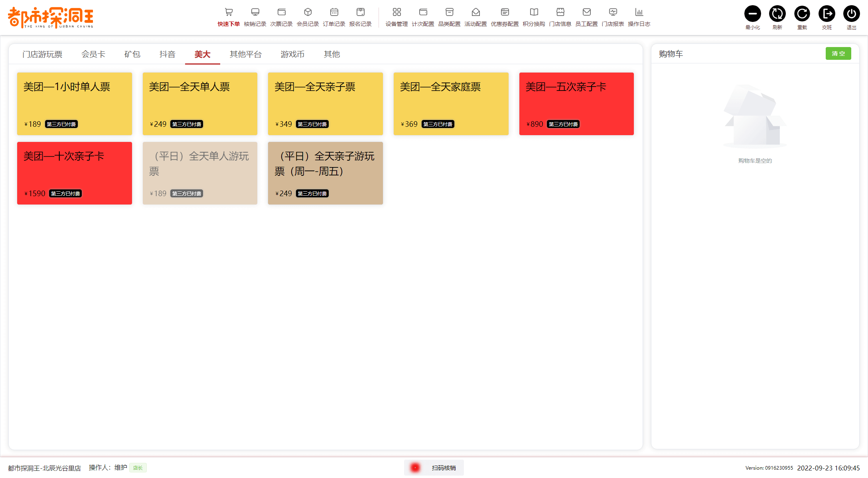Click Version: 0916230955 text

[x=769, y=468]
